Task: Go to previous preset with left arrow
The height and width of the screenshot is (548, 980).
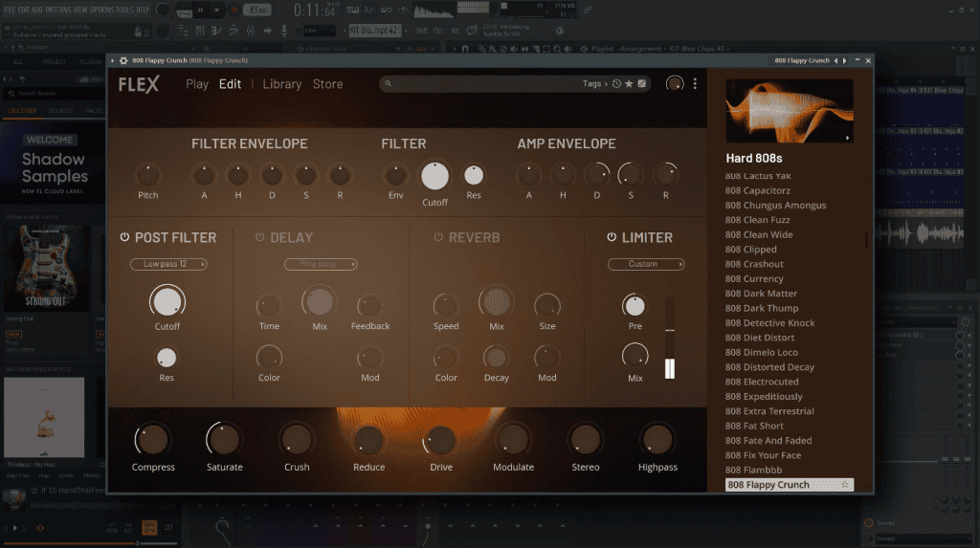Action: pyautogui.click(x=835, y=60)
